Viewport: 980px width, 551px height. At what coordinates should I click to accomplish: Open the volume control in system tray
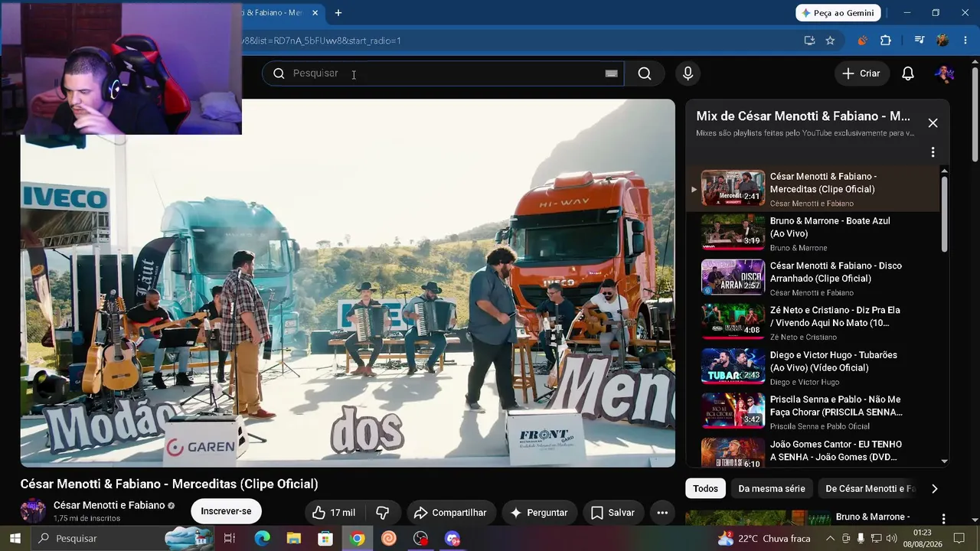pyautogui.click(x=891, y=538)
